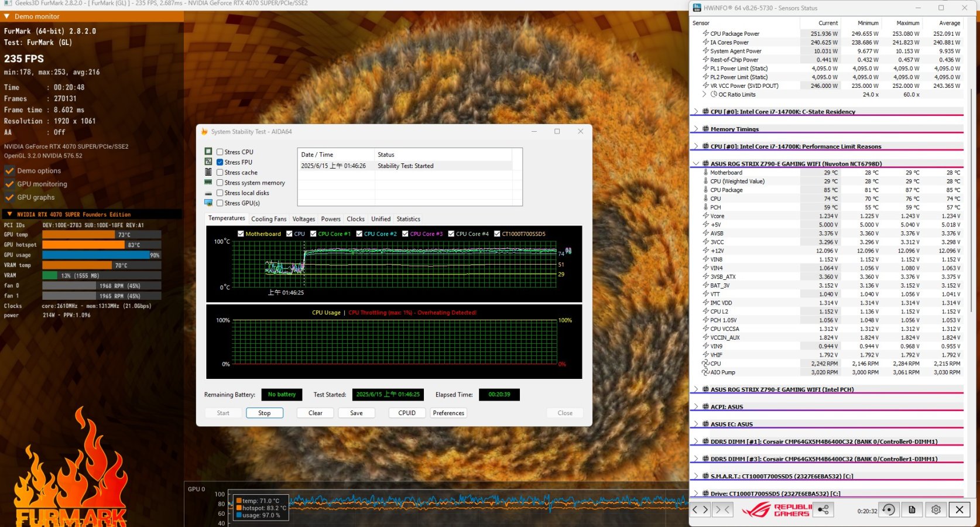Click chip icon of Memory Timings group
Viewport: 980px width, 527px height.
click(705, 129)
